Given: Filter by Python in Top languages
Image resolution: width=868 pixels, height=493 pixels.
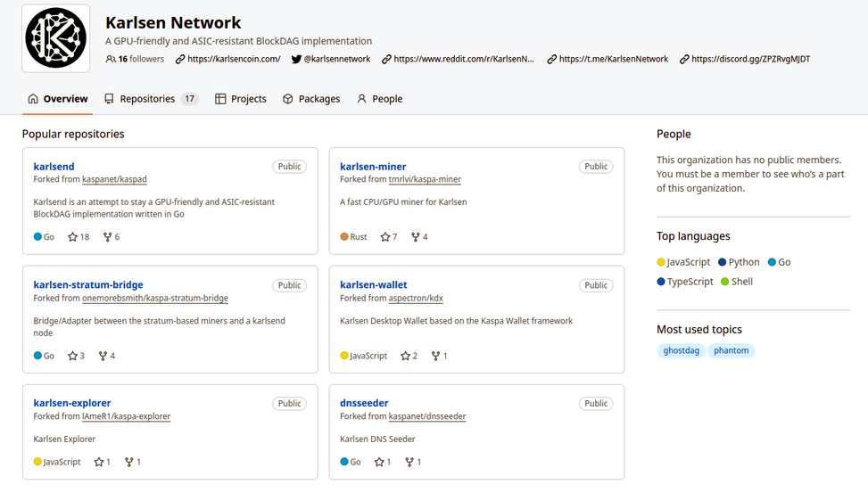Looking at the screenshot, I should (739, 262).
